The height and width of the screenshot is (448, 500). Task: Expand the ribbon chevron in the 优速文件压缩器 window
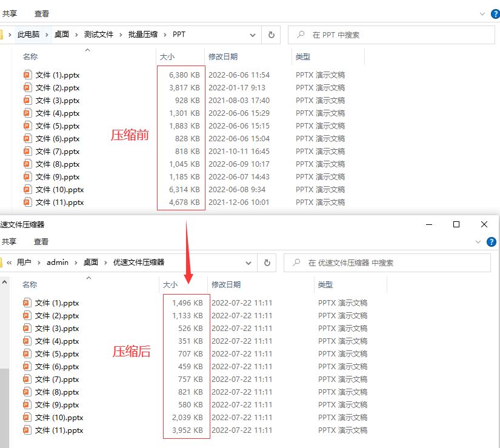(x=478, y=242)
